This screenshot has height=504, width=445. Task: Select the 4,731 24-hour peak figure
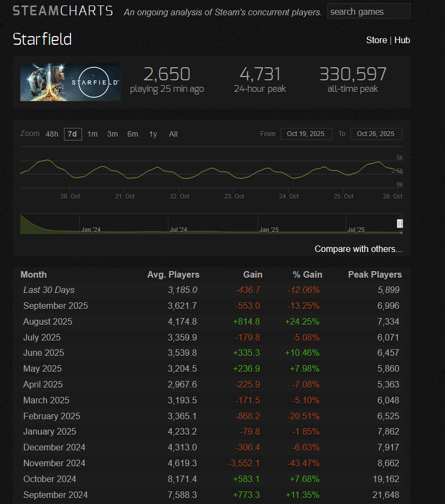[x=260, y=74]
